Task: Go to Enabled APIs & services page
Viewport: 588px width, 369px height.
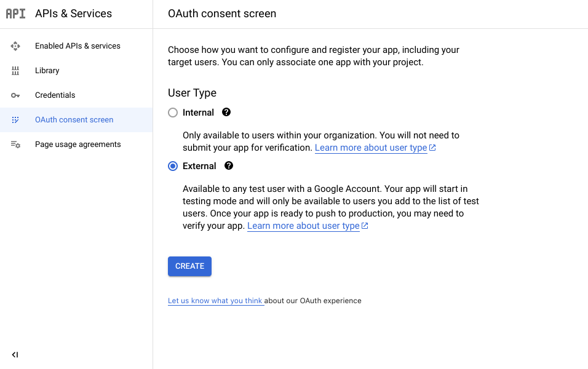Action: 77,46
